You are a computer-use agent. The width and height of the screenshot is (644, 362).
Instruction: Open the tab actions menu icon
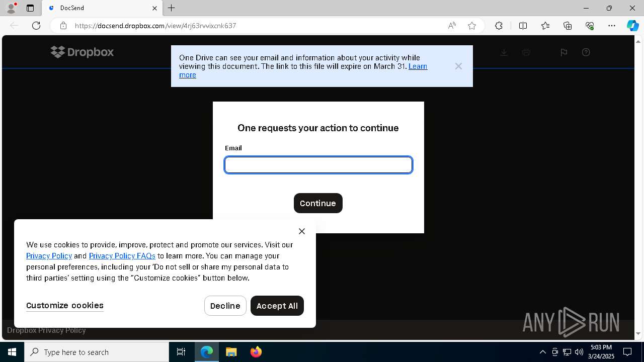click(30, 8)
